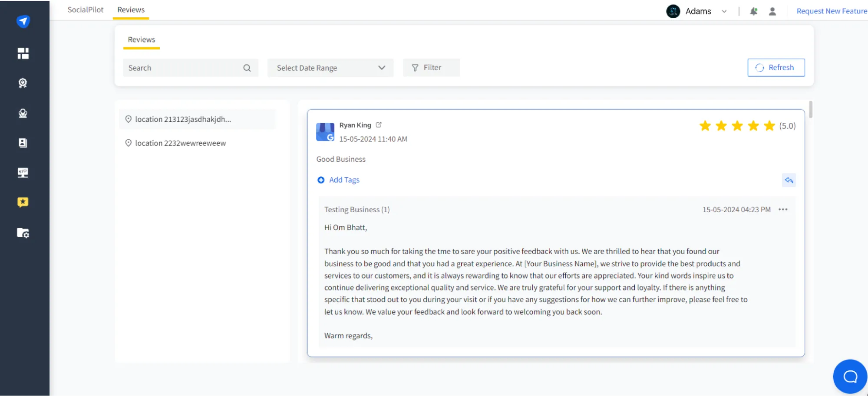Click the Refresh button
The image size is (868, 396).
click(776, 67)
